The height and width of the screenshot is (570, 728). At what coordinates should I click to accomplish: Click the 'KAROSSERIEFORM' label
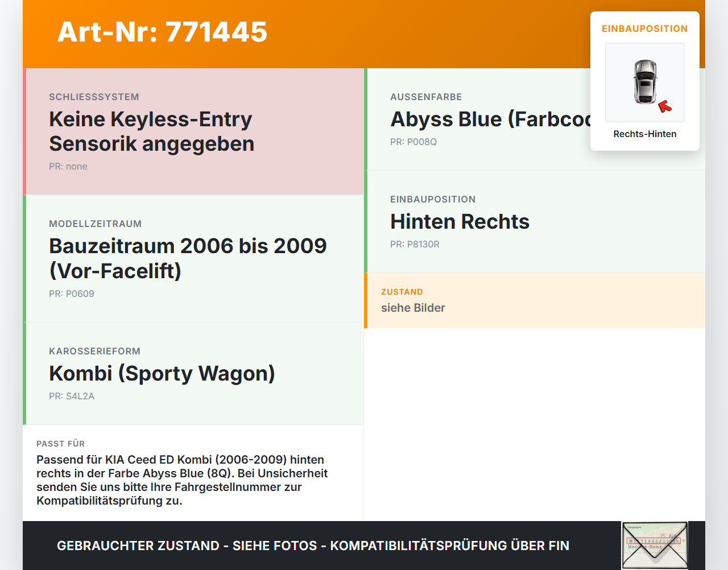point(94,352)
